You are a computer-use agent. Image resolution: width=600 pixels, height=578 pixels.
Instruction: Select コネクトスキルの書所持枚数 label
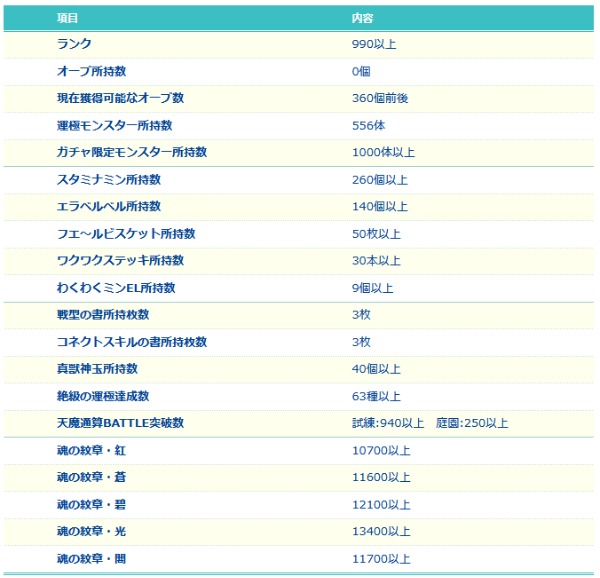pos(132,342)
